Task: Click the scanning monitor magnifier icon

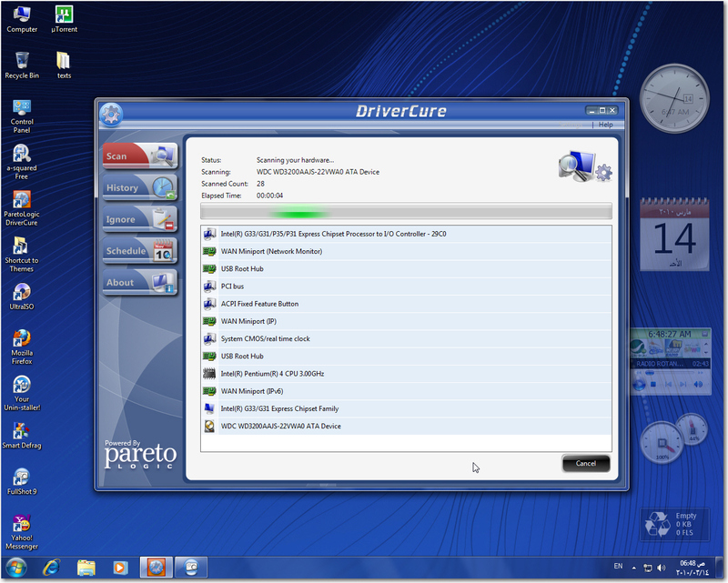Action: click(584, 166)
